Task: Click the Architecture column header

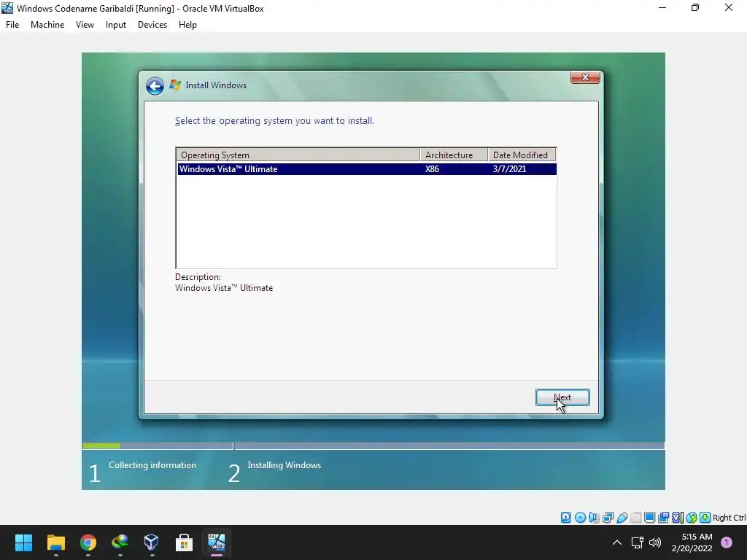Action: (x=454, y=155)
